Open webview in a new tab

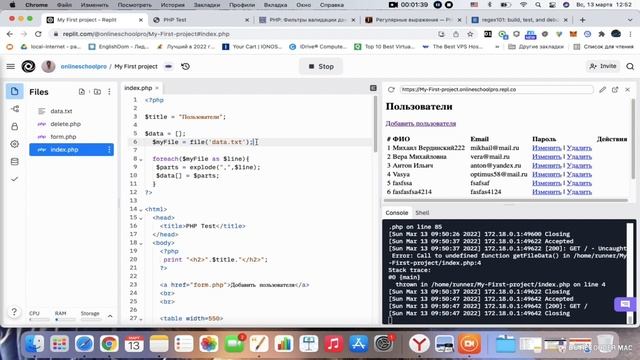pos(615,89)
